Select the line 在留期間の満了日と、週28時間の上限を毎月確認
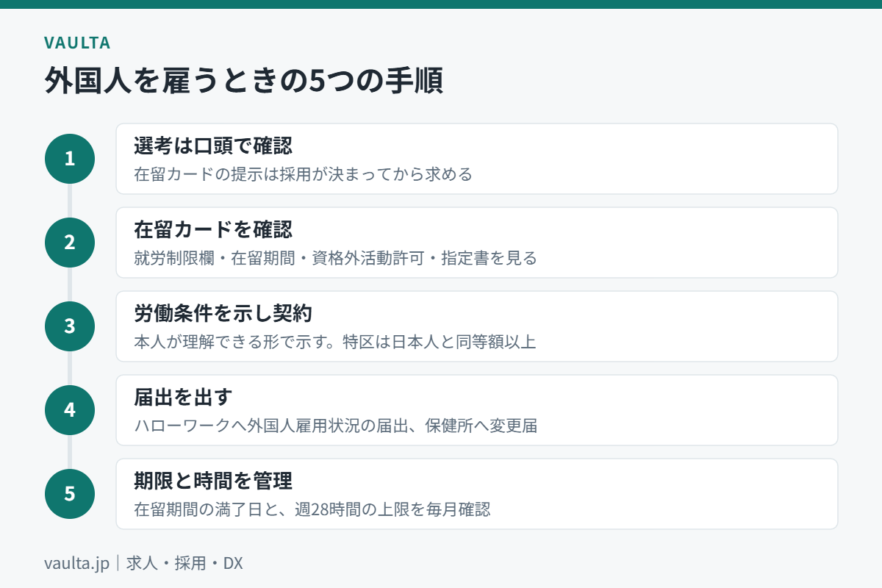Viewport: 882px width, 588px height. [x=312, y=509]
